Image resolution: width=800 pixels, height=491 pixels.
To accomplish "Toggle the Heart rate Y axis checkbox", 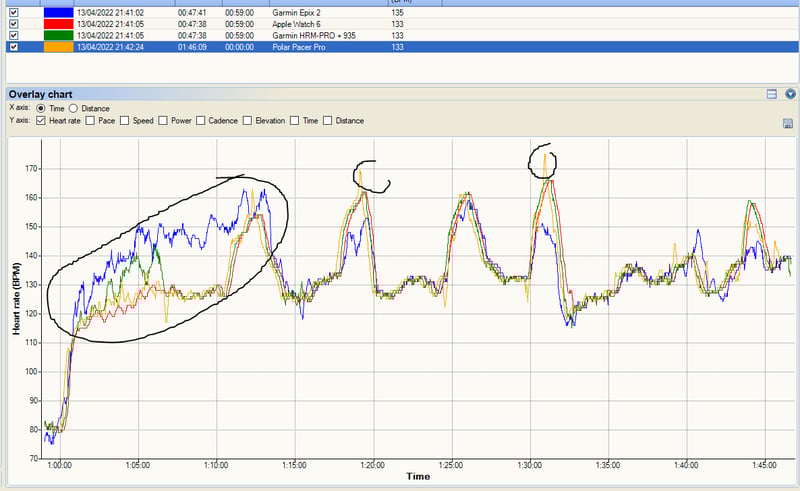I will pyautogui.click(x=41, y=120).
